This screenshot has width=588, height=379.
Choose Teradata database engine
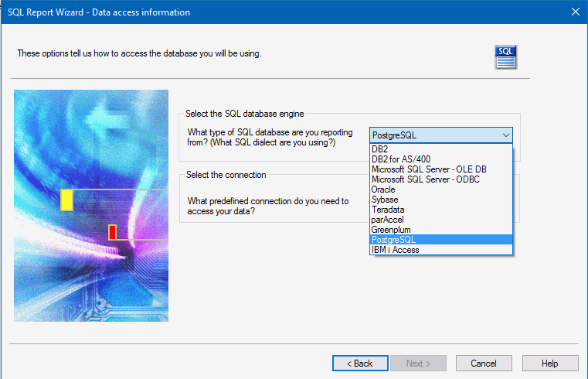pos(441,210)
